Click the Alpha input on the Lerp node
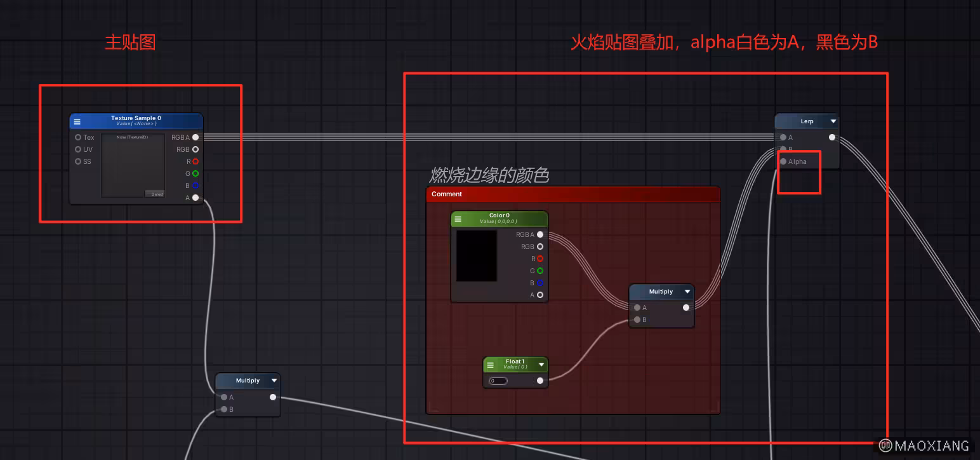 [784, 161]
